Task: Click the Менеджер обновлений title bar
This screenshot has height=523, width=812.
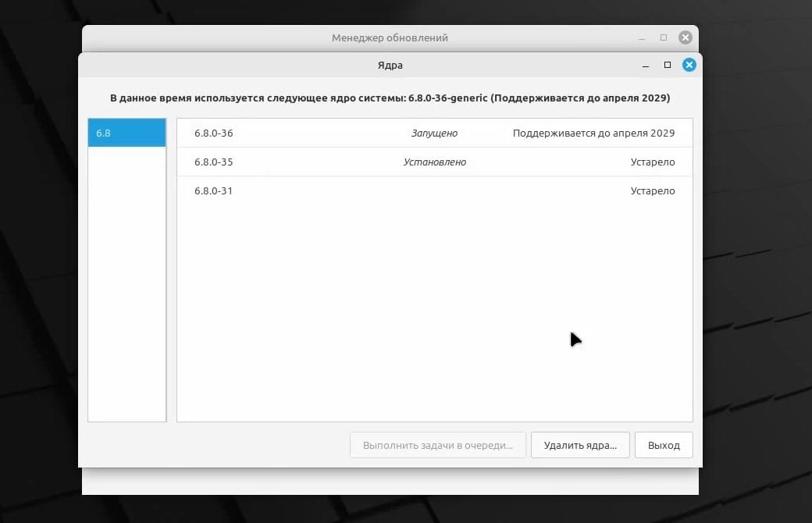Action: 390,37
